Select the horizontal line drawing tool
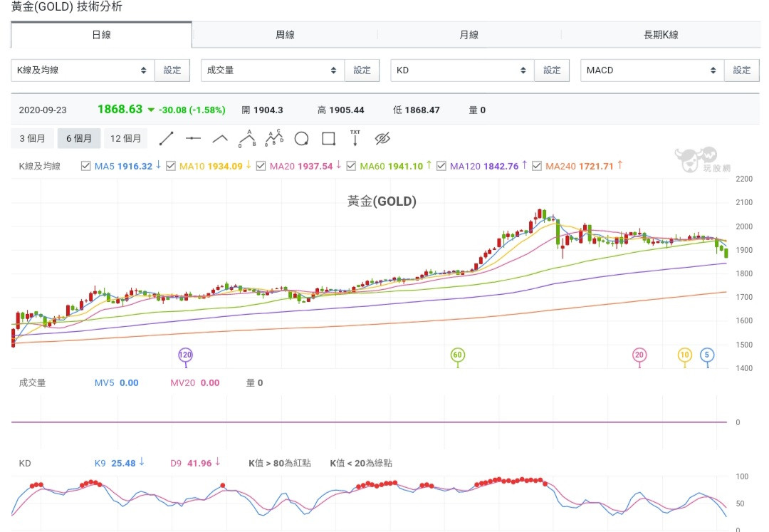 click(x=193, y=138)
